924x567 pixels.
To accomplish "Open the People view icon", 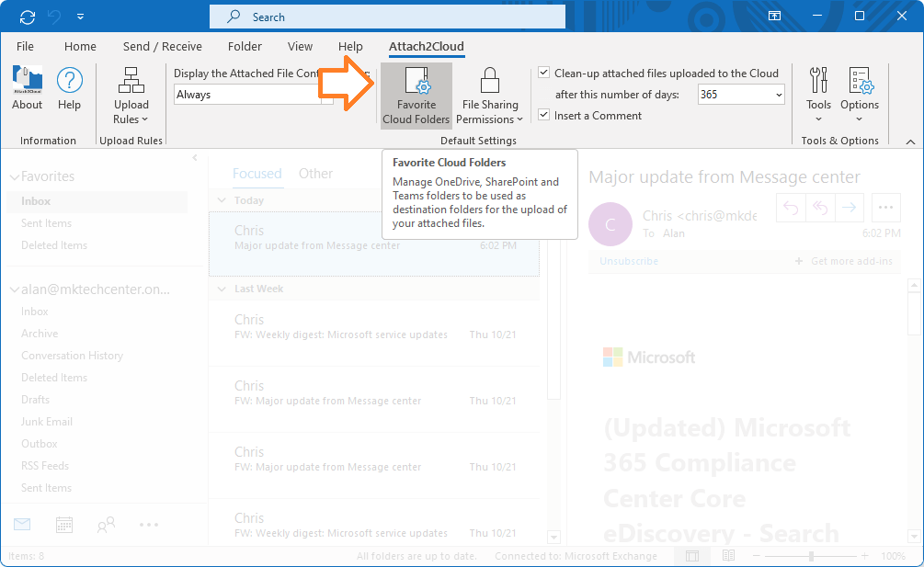I will coord(105,524).
